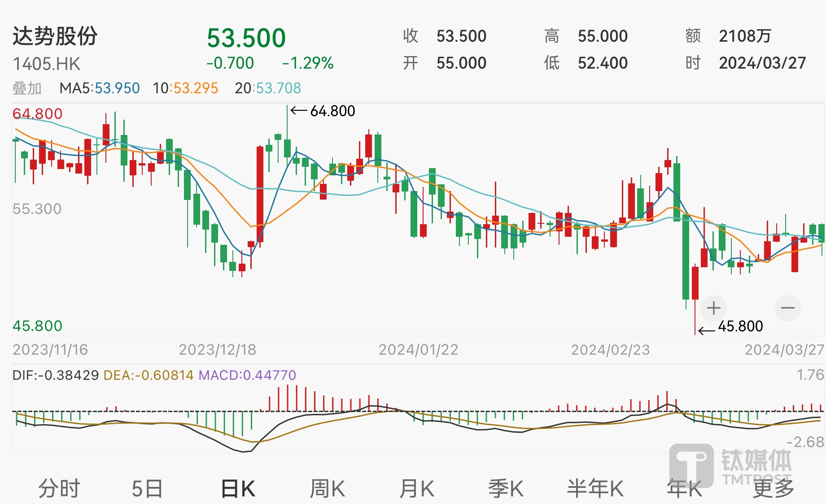
Task: Click opening price value next to 开
Action: tap(461, 63)
